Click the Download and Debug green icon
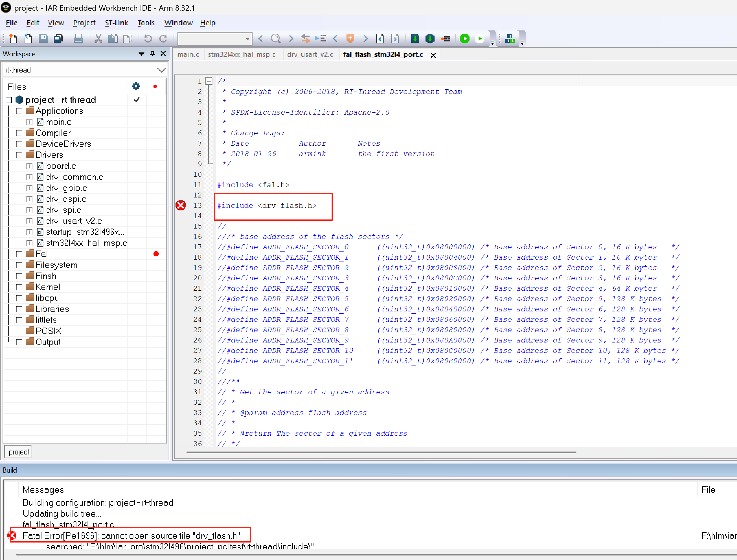The width and height of the screenshot is (737, 560). [464, 39]
